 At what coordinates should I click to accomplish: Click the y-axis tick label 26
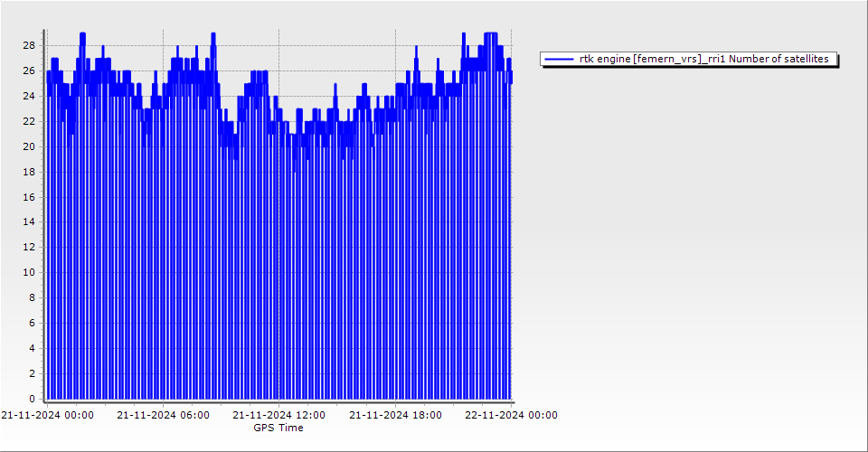[29, 71]
